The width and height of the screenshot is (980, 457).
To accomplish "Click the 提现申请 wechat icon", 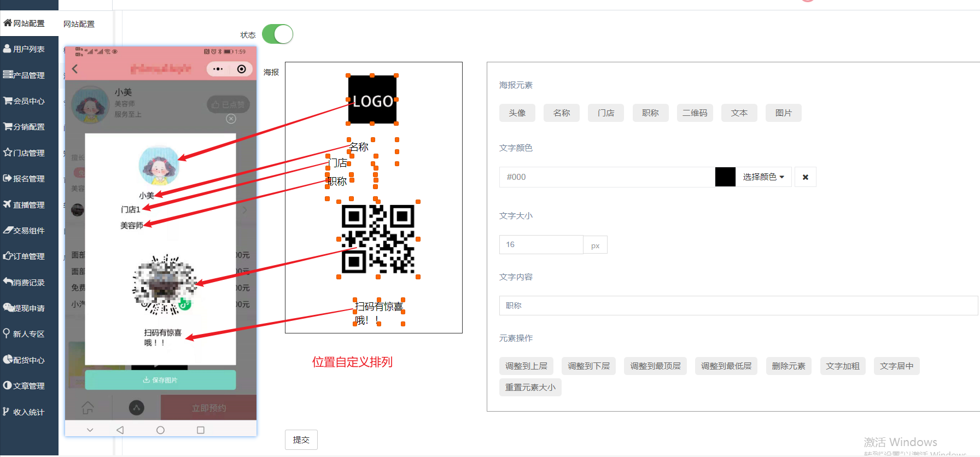I will [x=8, y=308].
